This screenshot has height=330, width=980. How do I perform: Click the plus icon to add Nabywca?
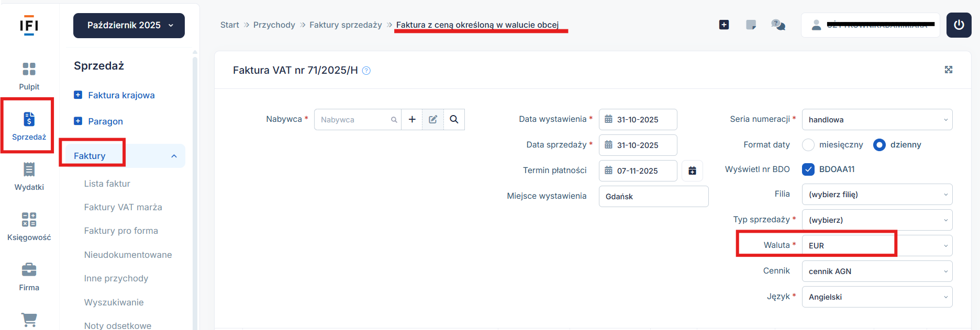tap(412, 119)
